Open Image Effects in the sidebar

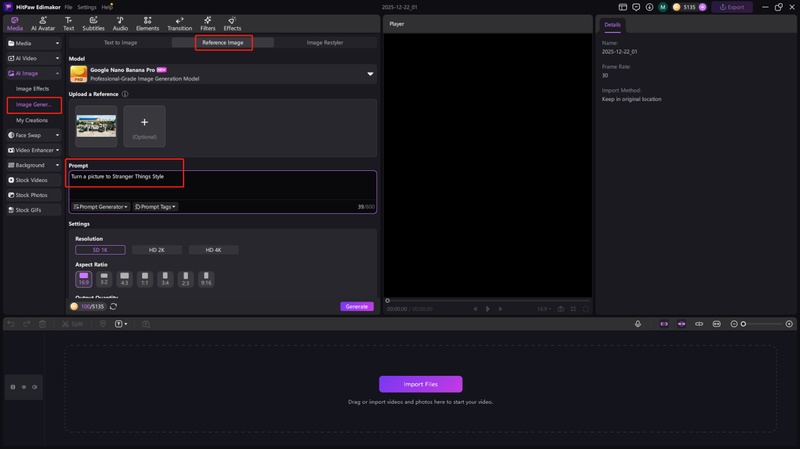(33, 89)
